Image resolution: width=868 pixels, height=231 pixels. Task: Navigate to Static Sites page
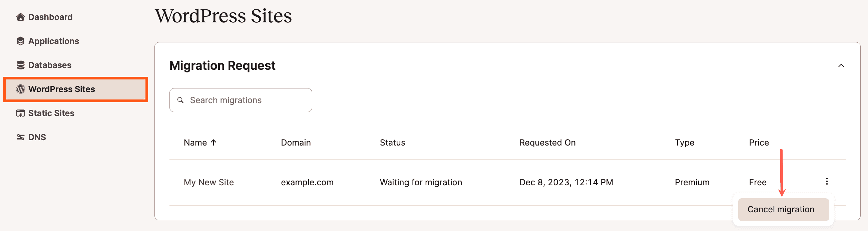(51, 113)
